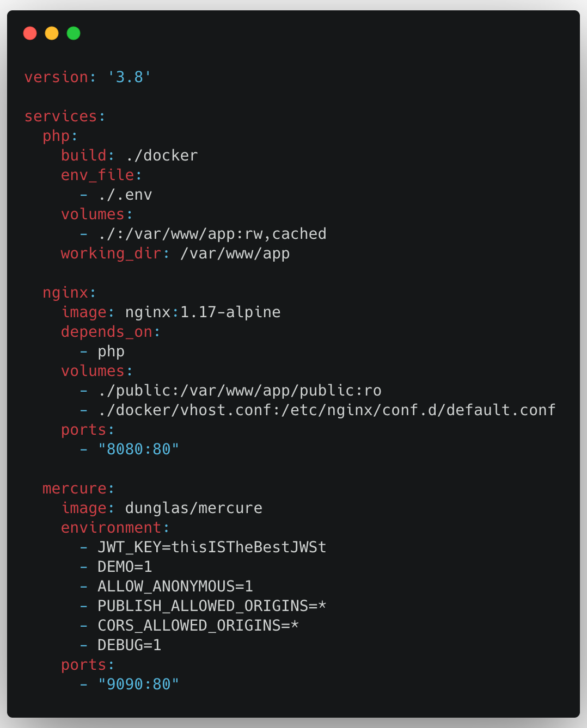Click the depends_on key

pyautogui.click(x=107, y=332)
